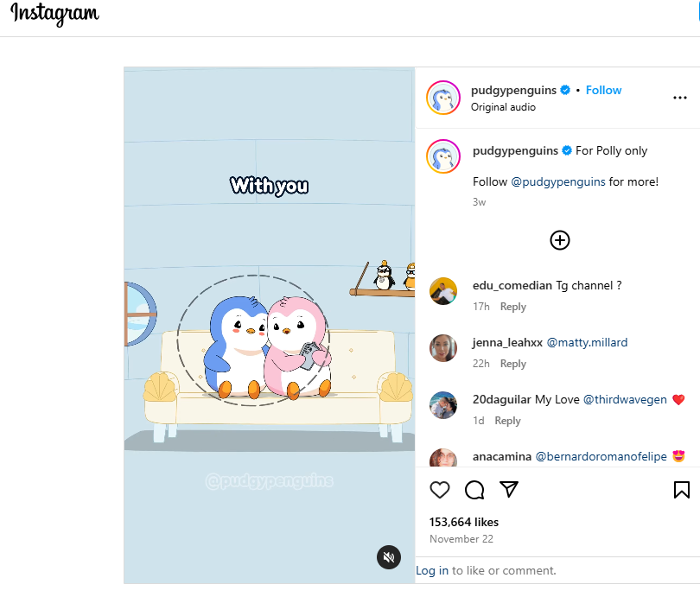Open jenna_leahxx username

coord(507,343)
